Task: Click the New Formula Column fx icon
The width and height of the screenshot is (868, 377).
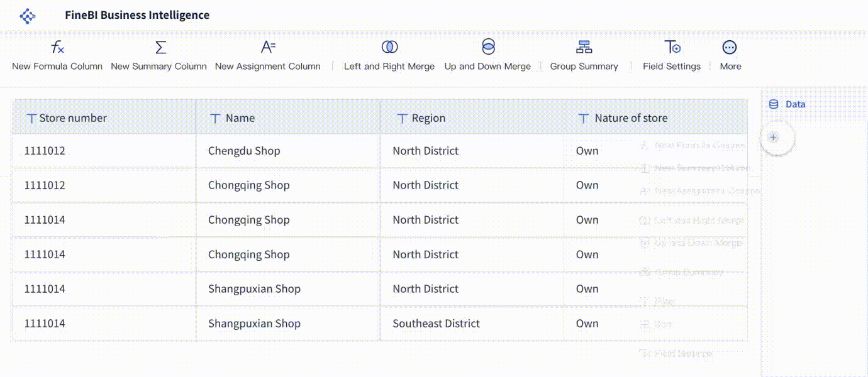Action: (x=57, y=47)
